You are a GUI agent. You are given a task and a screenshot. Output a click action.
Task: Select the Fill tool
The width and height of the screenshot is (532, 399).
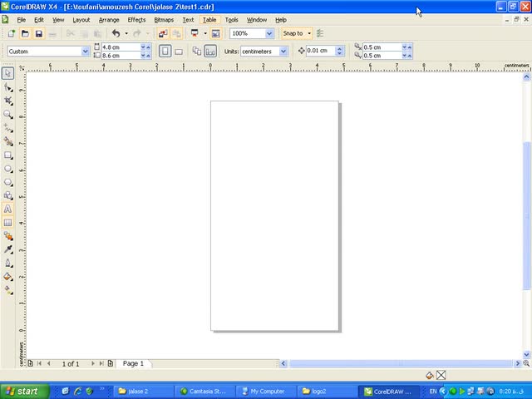coord(7,277)
